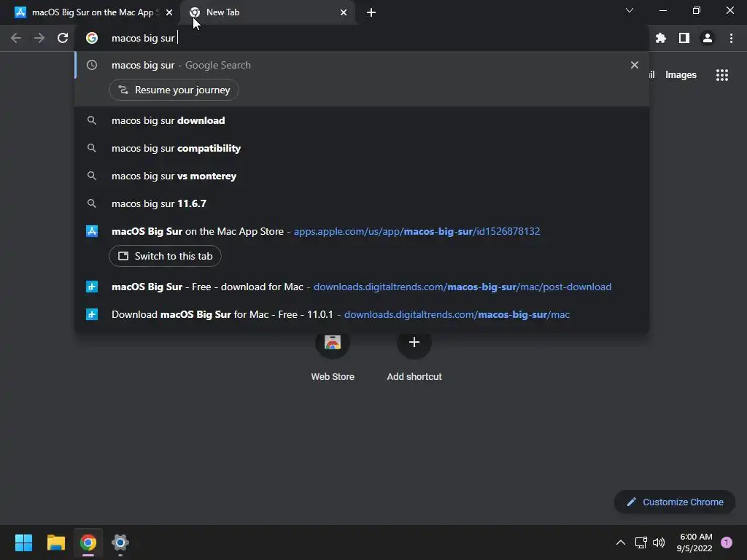Open a new tab with plus button
Screen dimensions: 747x560
[x=371, y=12]
